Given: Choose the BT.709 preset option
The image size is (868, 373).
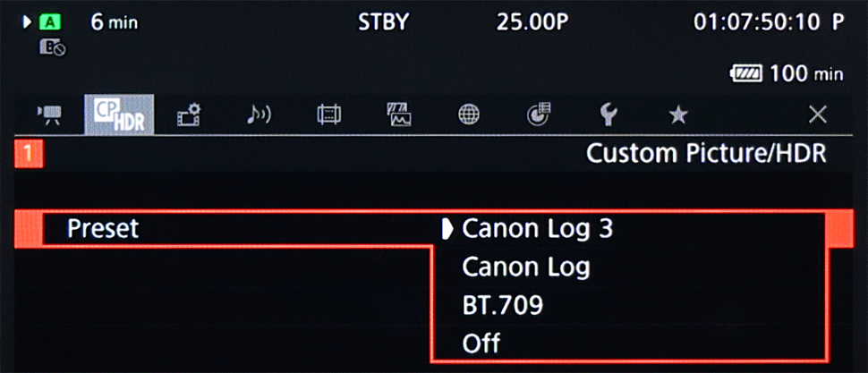Looking at the screenshot, I should click(503, 306).
